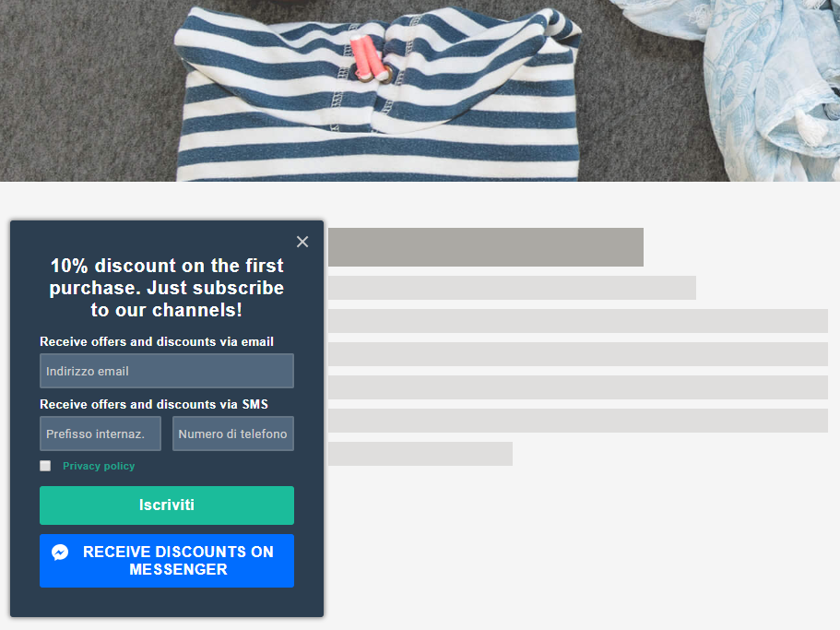The width and height of the screenshot is (840, 630).
Task: Close the discount popup with the X
Action: pos(302,242)
